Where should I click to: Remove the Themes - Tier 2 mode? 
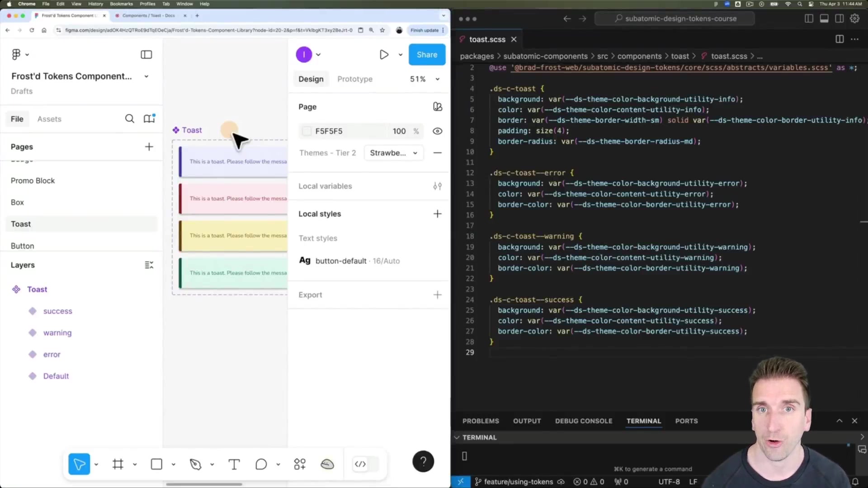pyautogui.click(x=437, y=153)
